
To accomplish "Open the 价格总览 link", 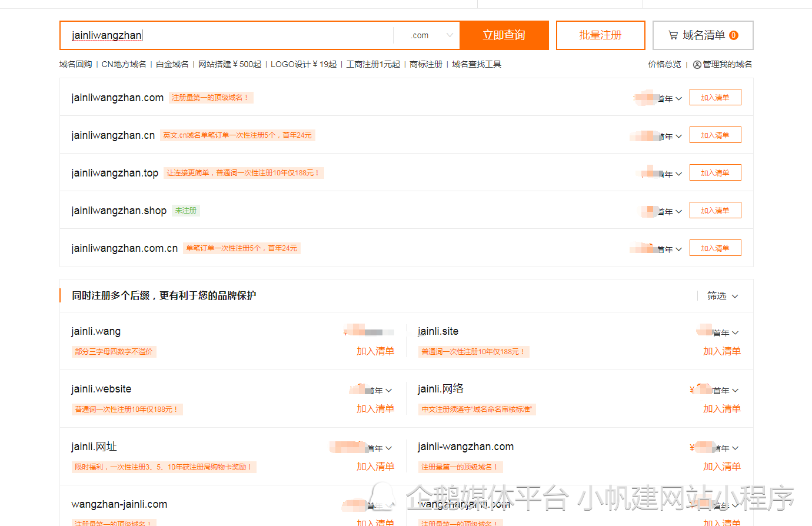I will [665, 64].
